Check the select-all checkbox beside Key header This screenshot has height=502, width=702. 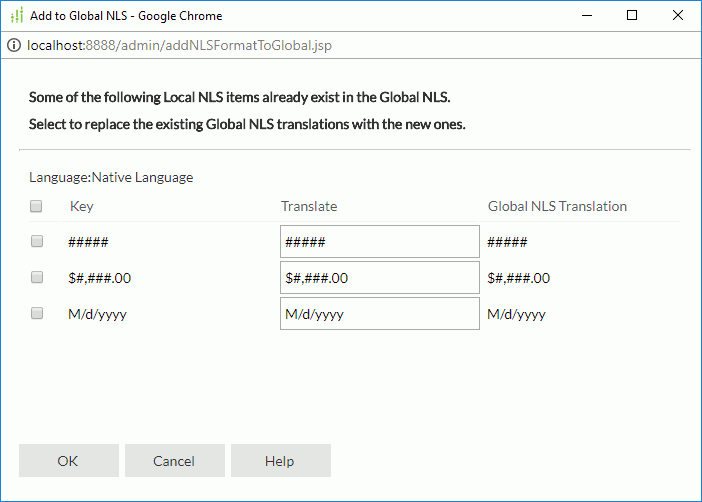click(36, 206)
